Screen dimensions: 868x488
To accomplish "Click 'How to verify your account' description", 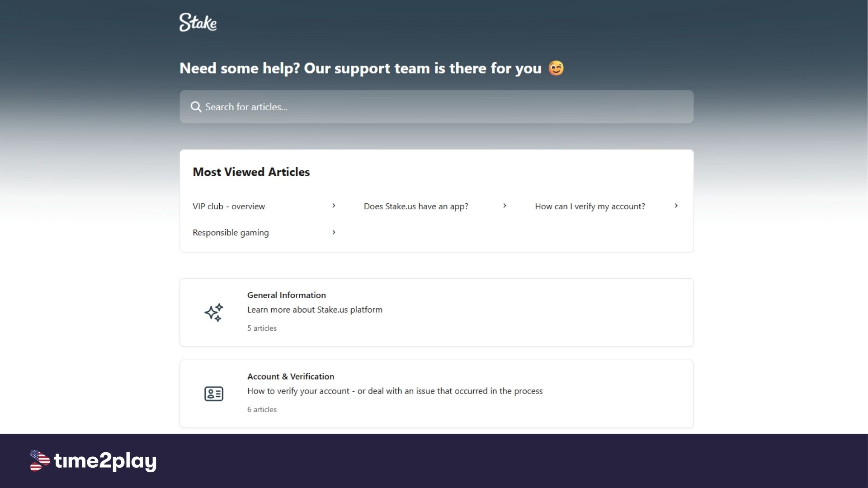I will (x=395, y=391).
